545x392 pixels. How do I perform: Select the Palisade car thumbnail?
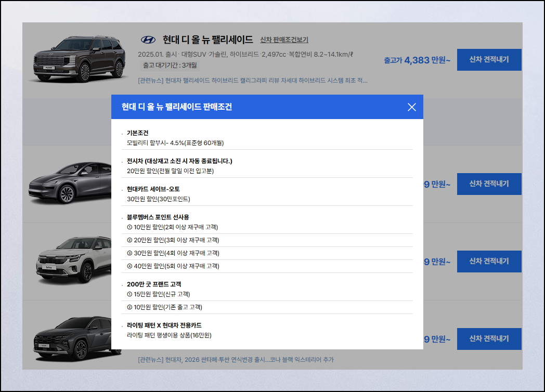point(79,59)
